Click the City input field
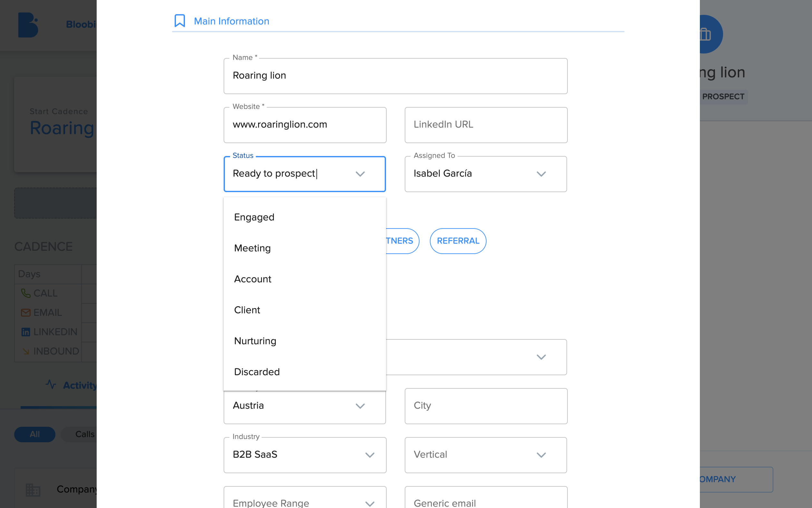The width and height of the screenshot is (812, 508). coord(486,406)
